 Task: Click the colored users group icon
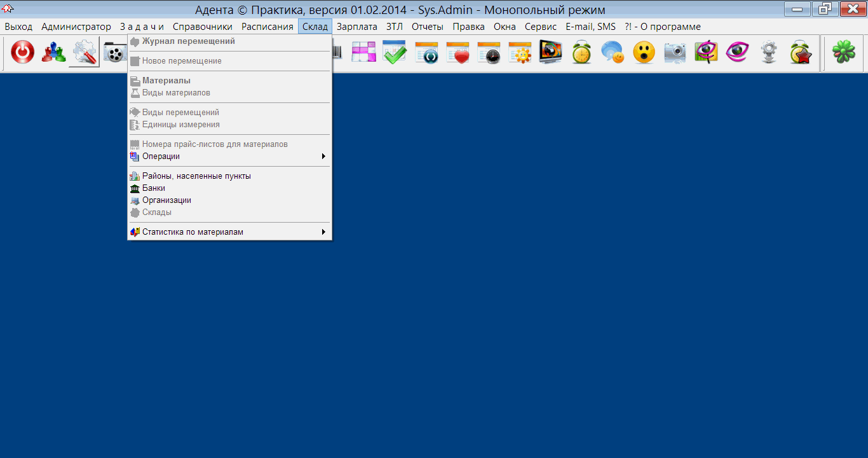click(53, 53)
